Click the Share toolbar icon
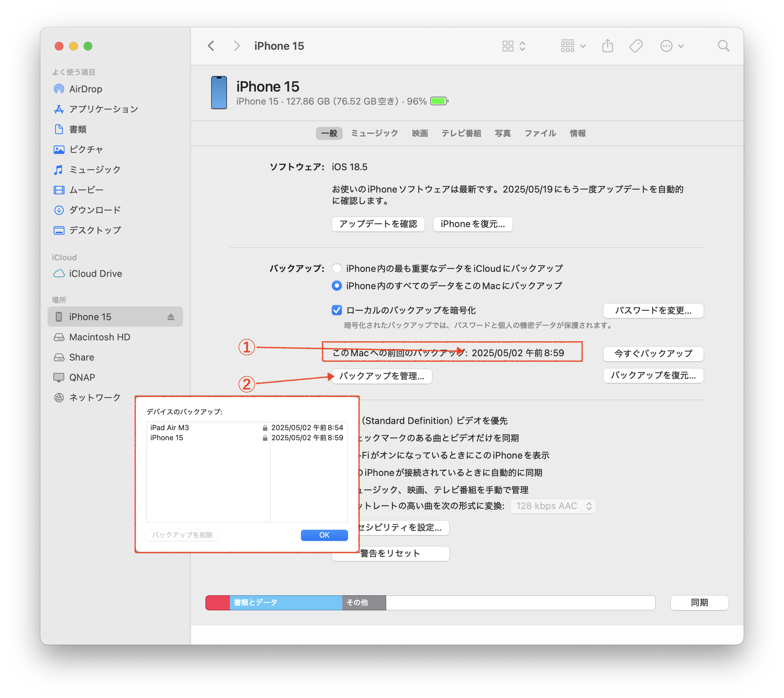Screen dimensions: 784x698 [x=607, y=46]
